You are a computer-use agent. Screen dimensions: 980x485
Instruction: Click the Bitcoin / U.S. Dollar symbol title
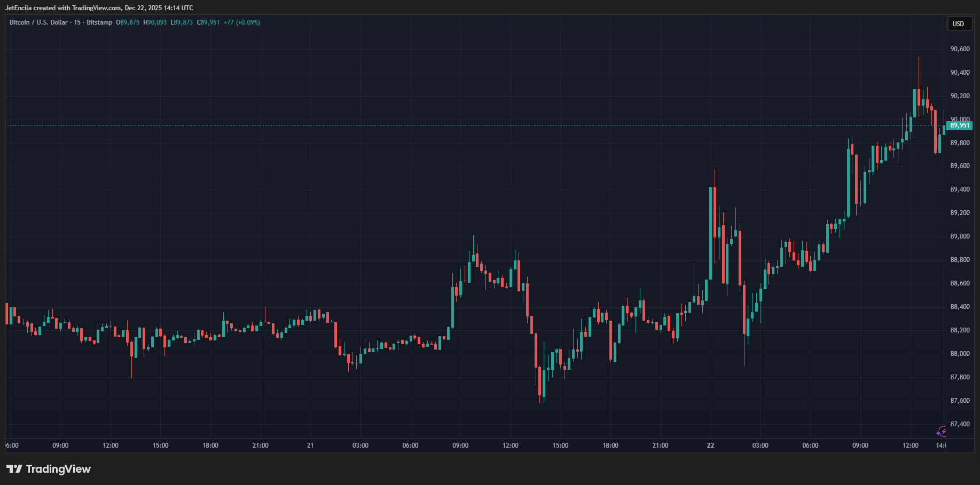point(38,22)
